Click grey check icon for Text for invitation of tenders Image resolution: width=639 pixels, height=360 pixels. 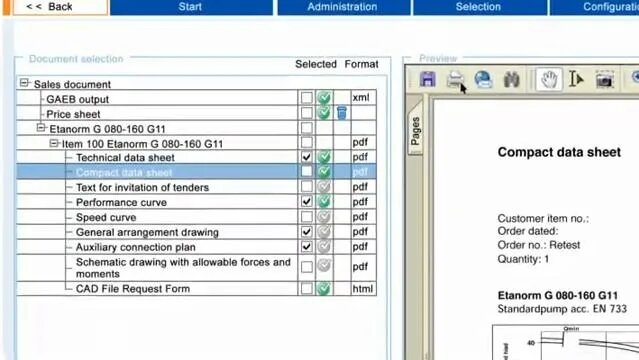pos(324,187)
